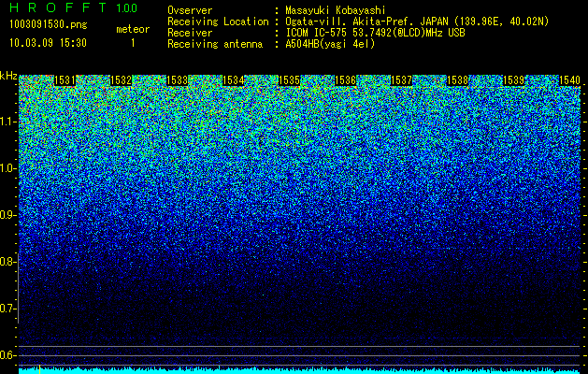Click the version number 1.0.0

[127, 7]
